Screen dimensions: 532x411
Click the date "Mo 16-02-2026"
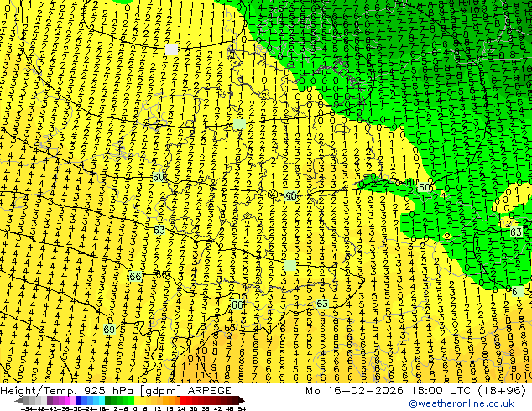(x=355, y=391)
